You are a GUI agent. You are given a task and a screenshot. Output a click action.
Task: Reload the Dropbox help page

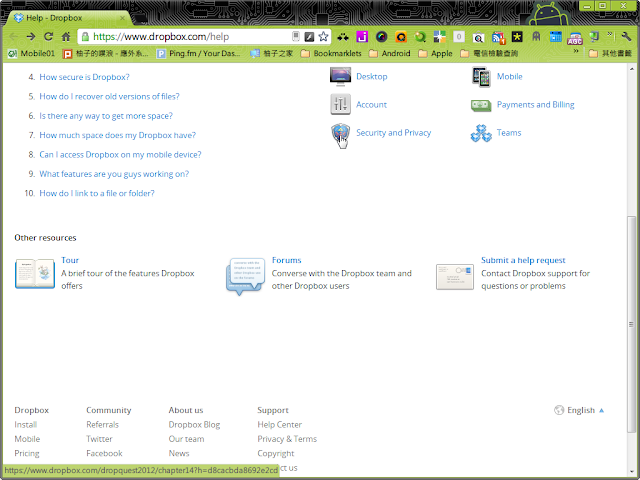tap(49, 37)
